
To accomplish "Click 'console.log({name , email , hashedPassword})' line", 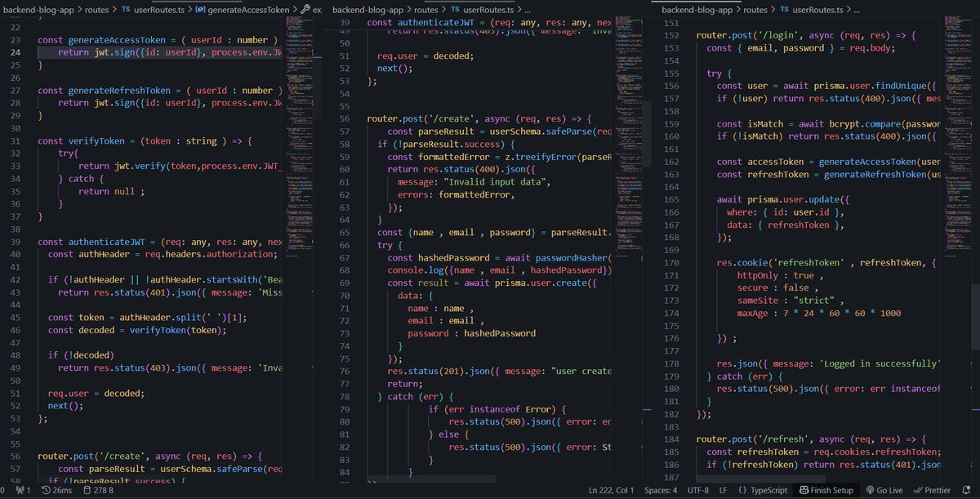I will coord(498,270).
